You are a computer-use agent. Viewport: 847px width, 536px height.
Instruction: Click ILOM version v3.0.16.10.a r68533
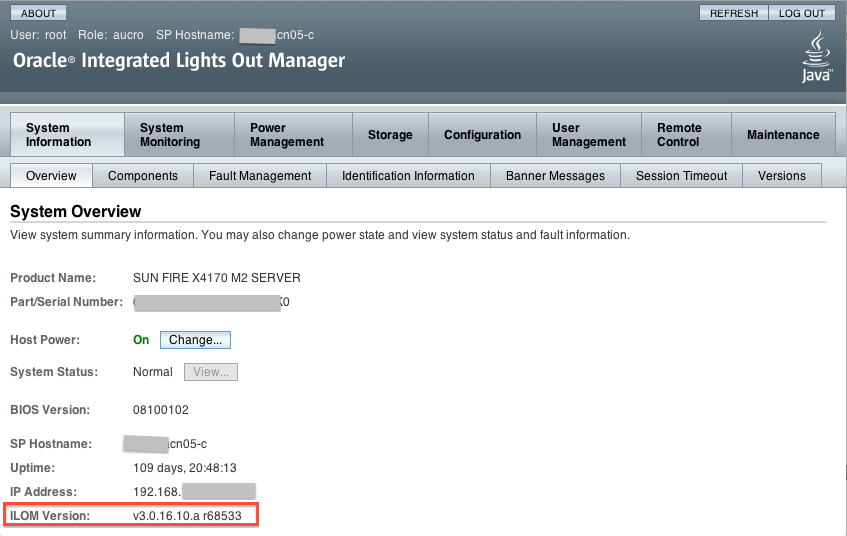(x=187, y=515)
